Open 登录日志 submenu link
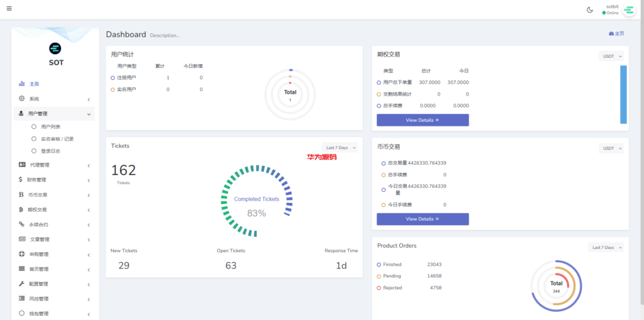Screen dimensions: 644x320 click(51, 151)
